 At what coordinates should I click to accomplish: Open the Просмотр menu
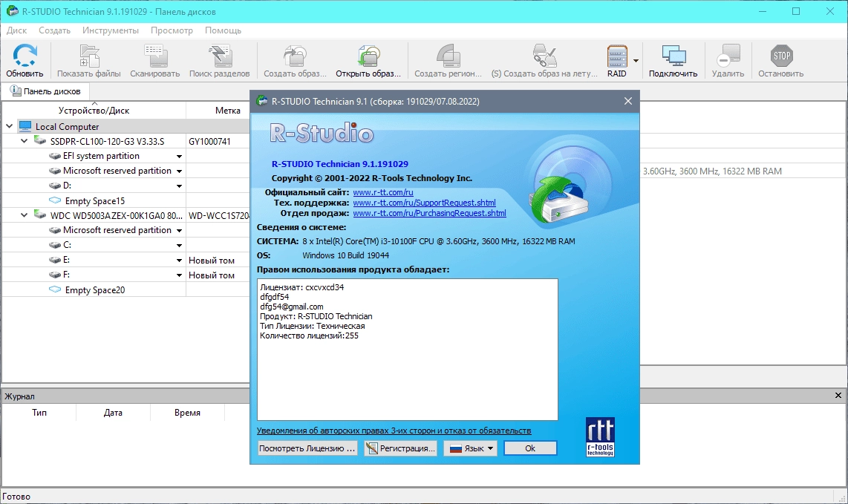[x=172, y=30]
